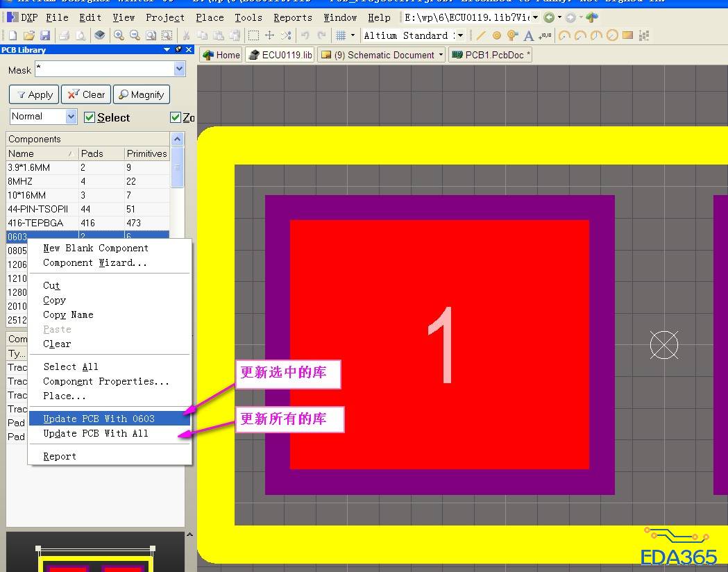Choose Report from the context menu

(x=110, y=456)
